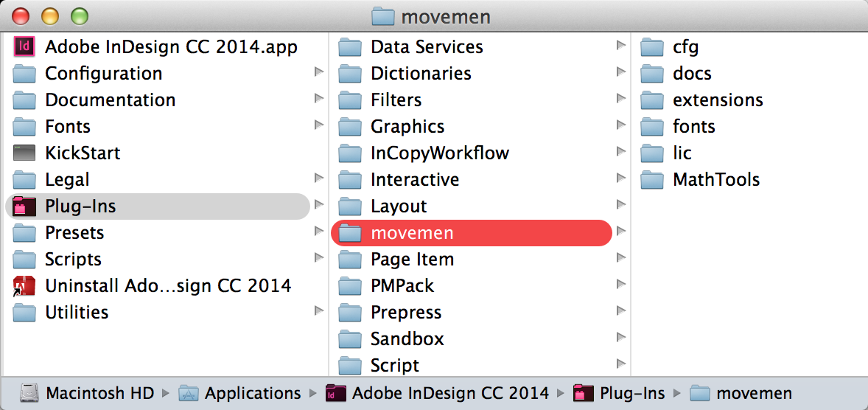Click the Interactive folder icon

point(350,179)
